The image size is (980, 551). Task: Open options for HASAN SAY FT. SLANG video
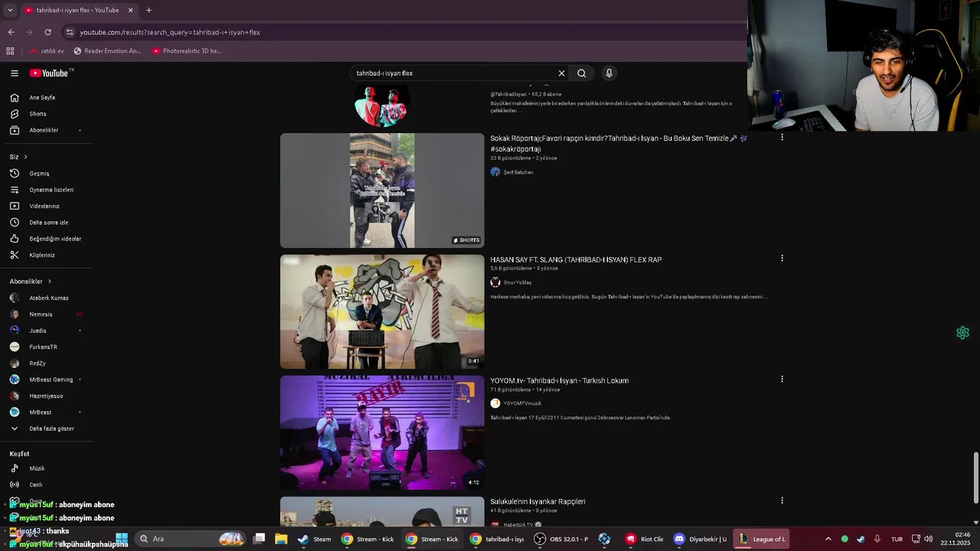pos(782,259)
